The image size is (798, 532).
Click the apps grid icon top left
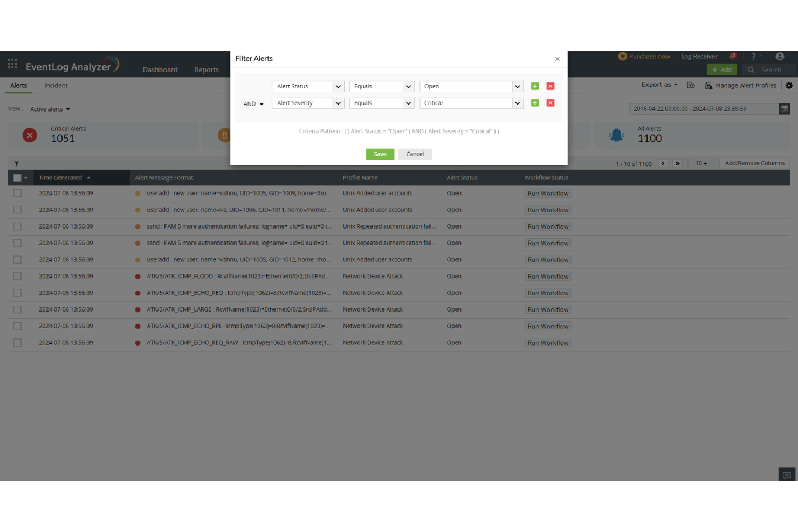(12, 64)
